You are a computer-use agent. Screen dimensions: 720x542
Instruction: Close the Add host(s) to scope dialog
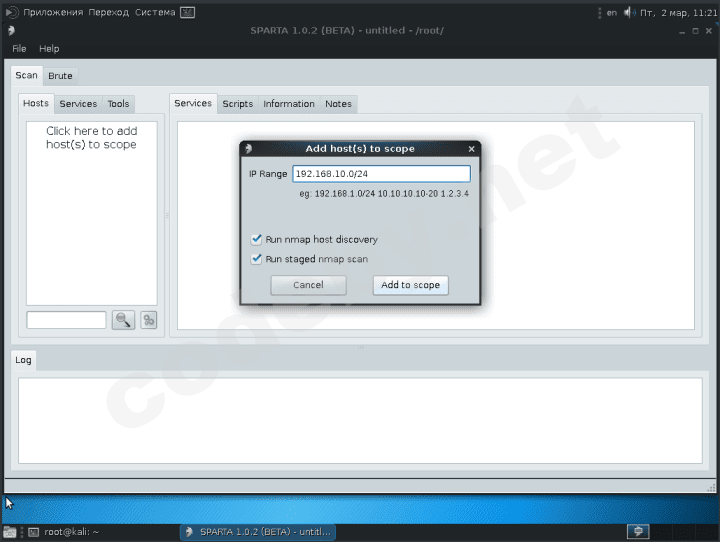pos(471,149)
